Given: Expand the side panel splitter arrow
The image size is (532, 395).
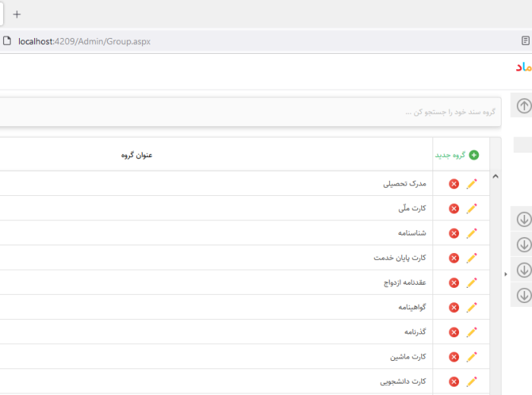Looking at the screenshot, I should point(505,273).
